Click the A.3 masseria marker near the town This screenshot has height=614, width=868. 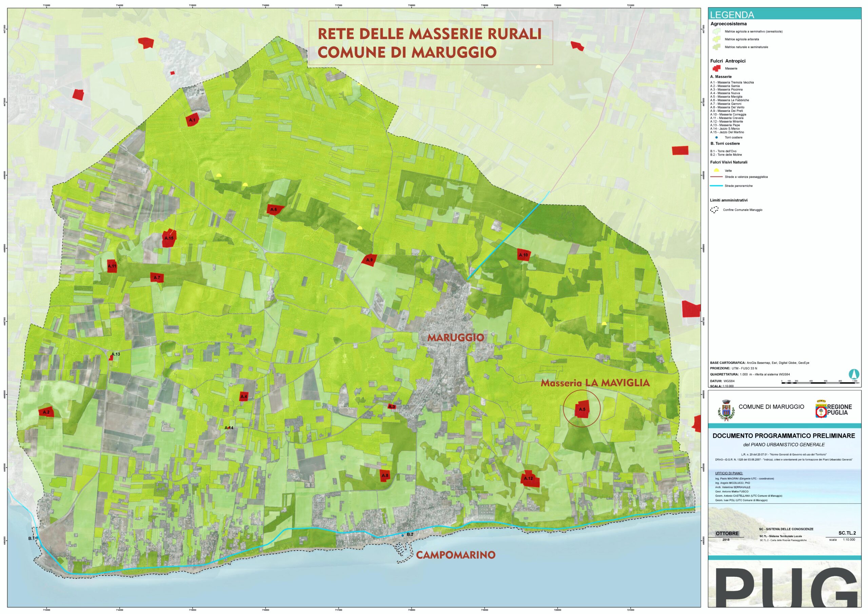coord(392,407)
